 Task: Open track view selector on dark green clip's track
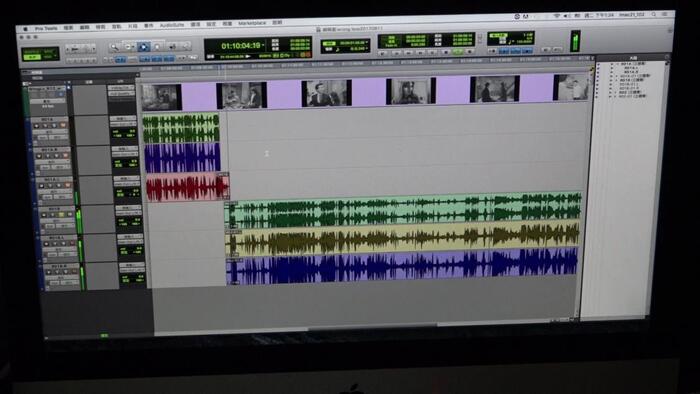point(50,133)
